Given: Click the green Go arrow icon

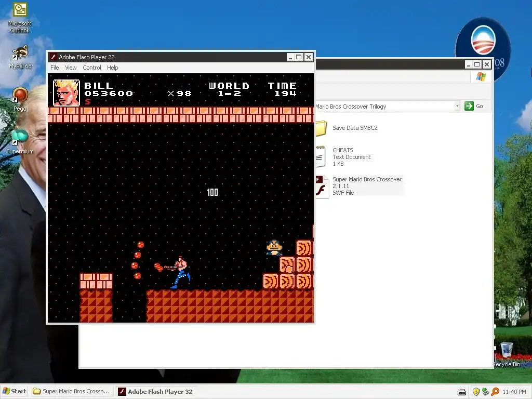Looking at the screenshot, I should [469, 106].
